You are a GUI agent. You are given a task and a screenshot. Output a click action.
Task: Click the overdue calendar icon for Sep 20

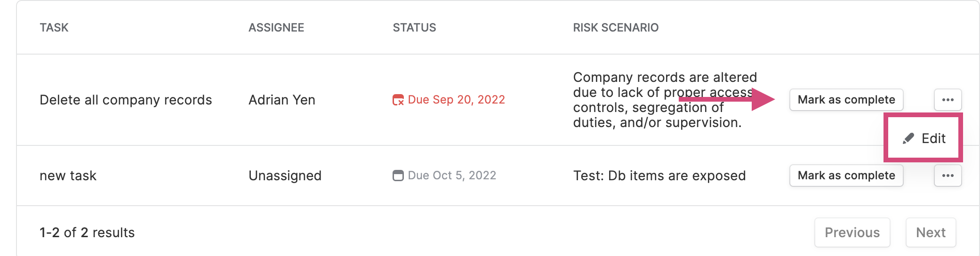(x=398, y=100)
